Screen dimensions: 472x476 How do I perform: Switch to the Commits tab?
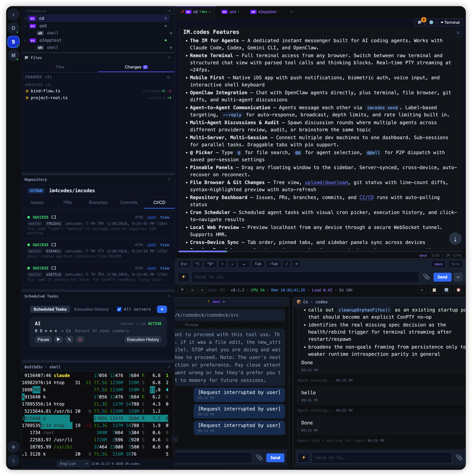click(129, 202)
